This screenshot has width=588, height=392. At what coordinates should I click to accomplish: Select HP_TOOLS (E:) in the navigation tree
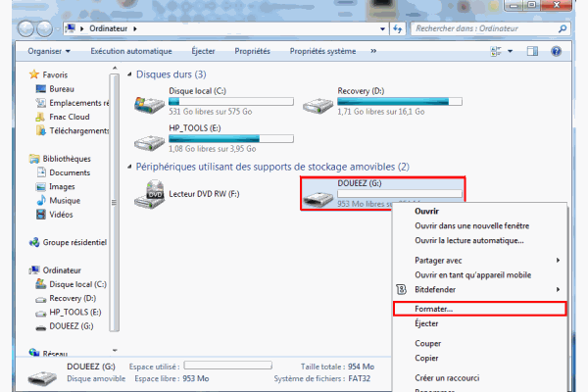coord(75,312)
